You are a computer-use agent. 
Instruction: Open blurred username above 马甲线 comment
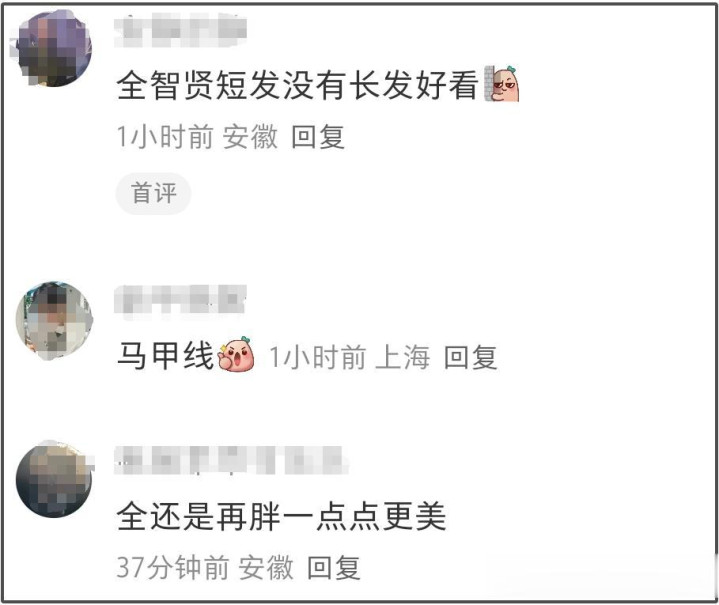(180, 299)
